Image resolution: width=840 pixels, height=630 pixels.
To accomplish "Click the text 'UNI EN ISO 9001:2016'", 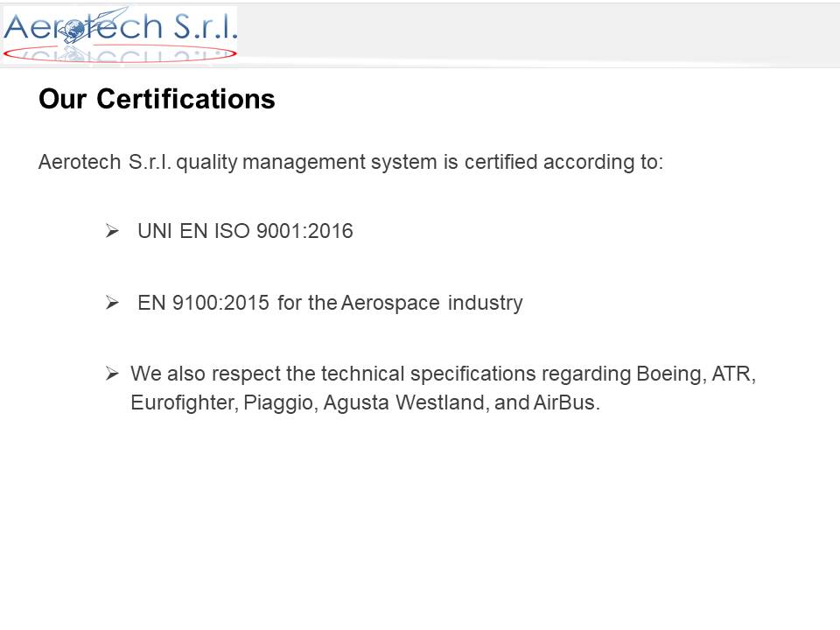I will coord(245,231).
